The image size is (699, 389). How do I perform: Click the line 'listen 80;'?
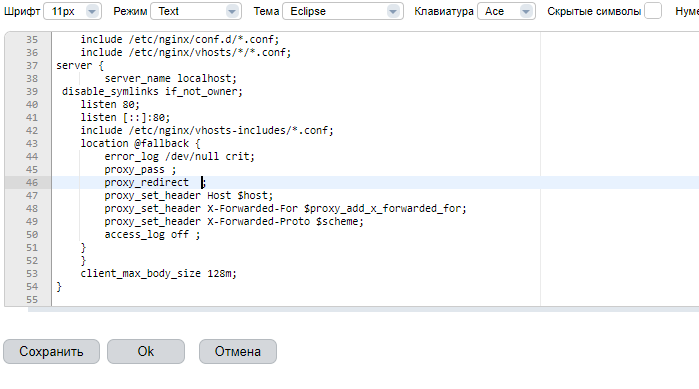tap(110, 104)
